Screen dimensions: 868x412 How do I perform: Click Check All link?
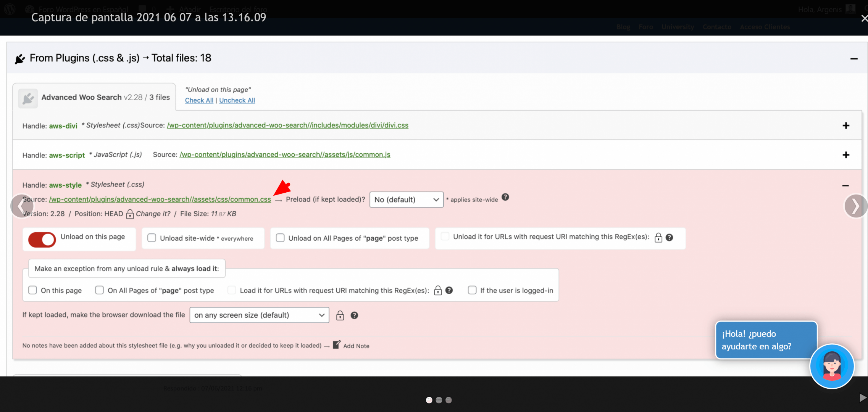[199, 100]
